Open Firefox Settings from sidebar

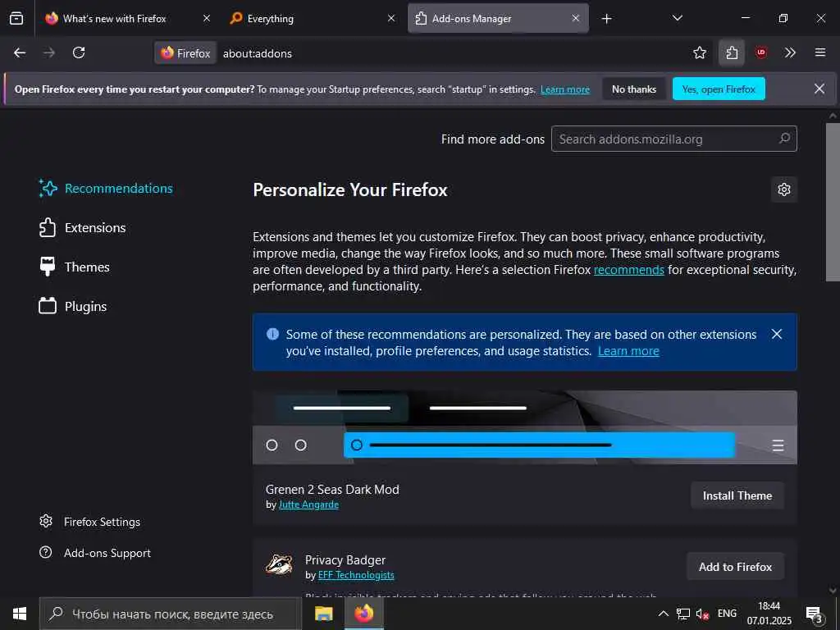click(90, 522)
